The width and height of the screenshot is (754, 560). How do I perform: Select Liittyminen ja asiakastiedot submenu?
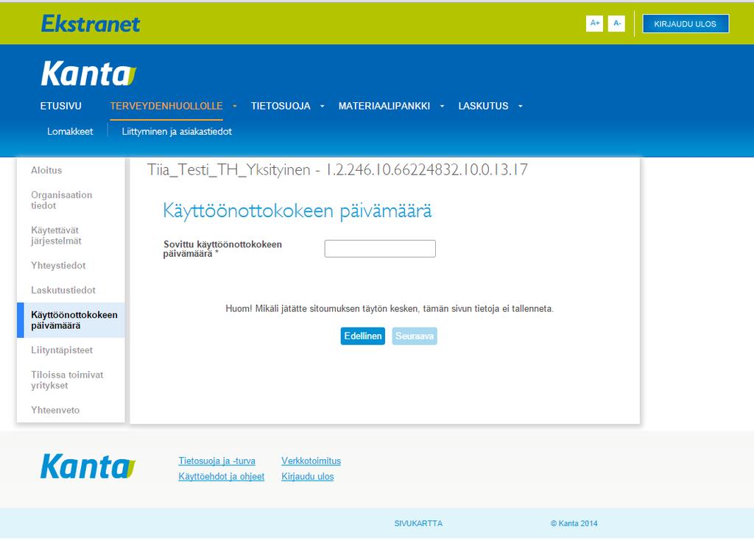pyautogui.click(x=177, y=131)
